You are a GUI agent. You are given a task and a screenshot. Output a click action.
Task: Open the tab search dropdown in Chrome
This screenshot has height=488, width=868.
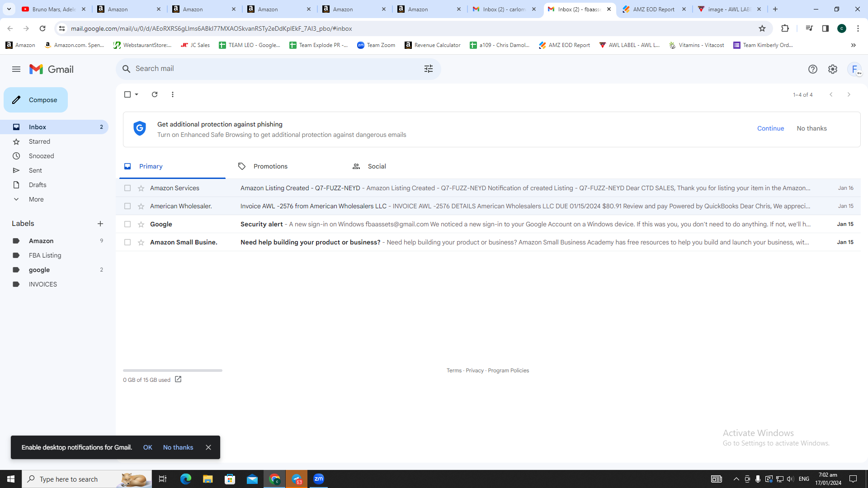coord(9,9)
